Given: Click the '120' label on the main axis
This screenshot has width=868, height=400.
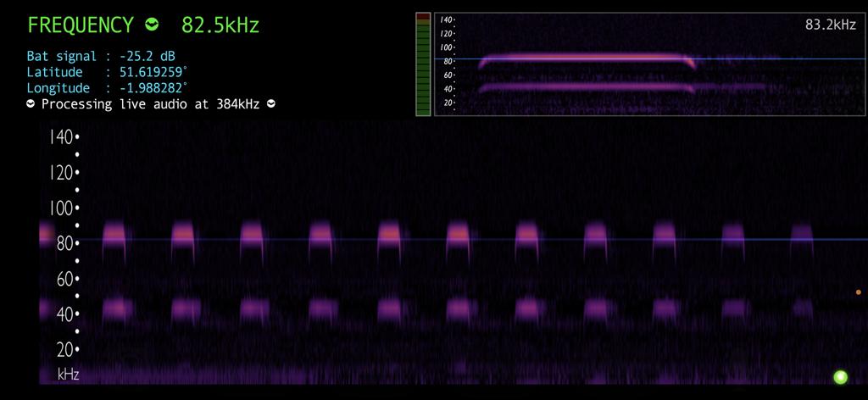Looking at the screenshot, I should 61,173.
